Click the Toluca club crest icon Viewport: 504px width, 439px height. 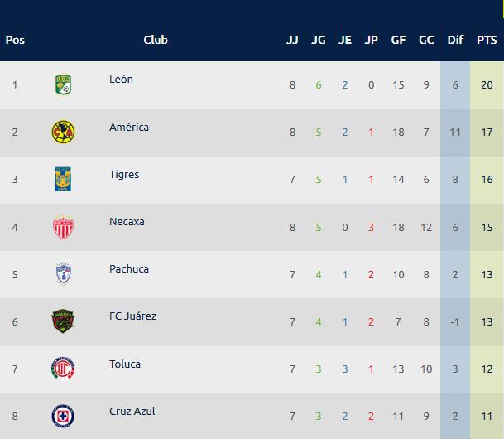[x=64, y=369]
